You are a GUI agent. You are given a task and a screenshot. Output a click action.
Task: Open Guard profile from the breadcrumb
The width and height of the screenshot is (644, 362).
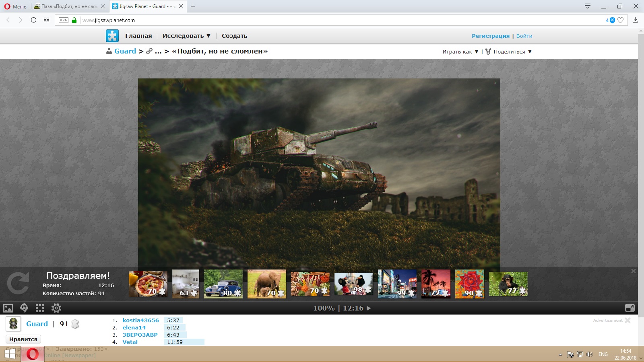pos(125,51)
